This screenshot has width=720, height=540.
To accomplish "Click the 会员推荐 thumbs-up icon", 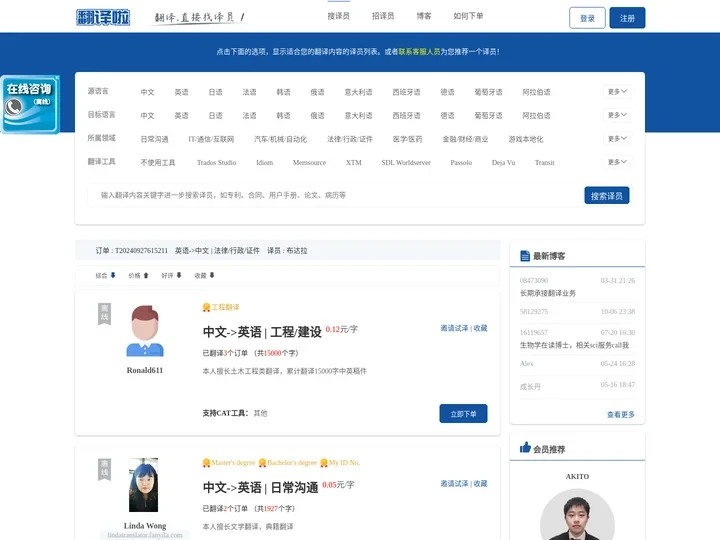I will 525,447.
